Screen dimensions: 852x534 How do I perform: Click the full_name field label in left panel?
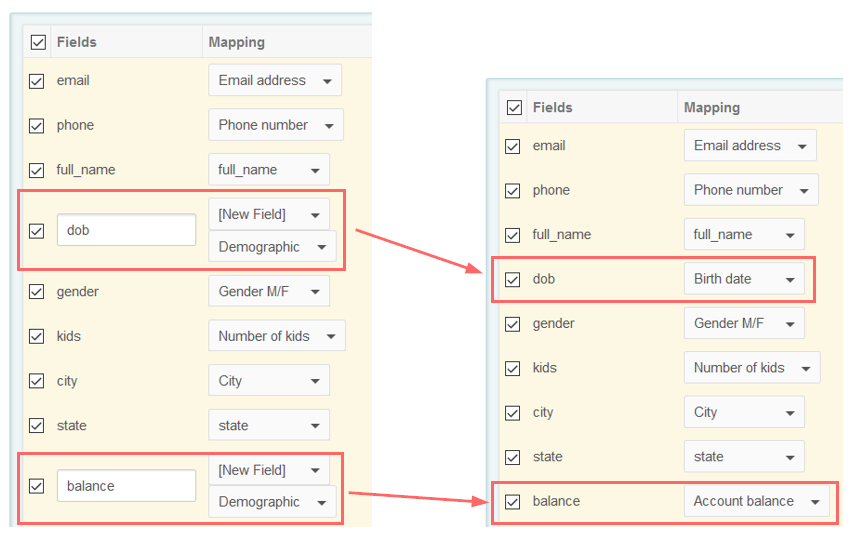86,170
